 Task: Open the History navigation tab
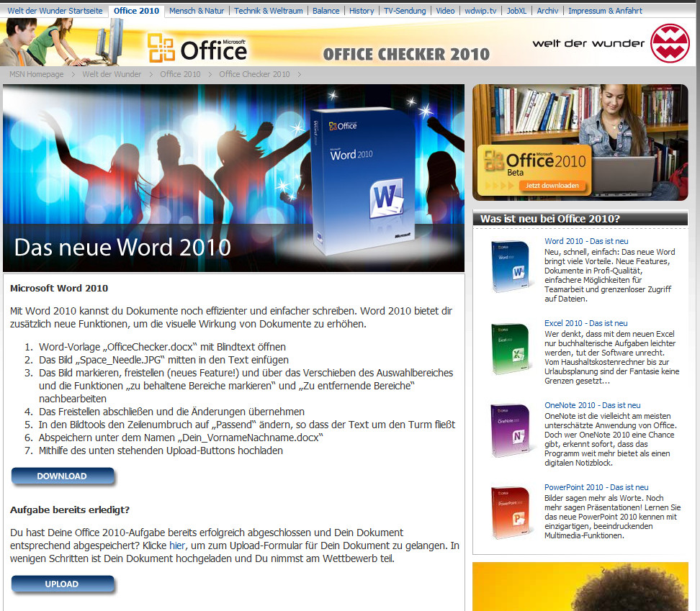pos(362,11)
